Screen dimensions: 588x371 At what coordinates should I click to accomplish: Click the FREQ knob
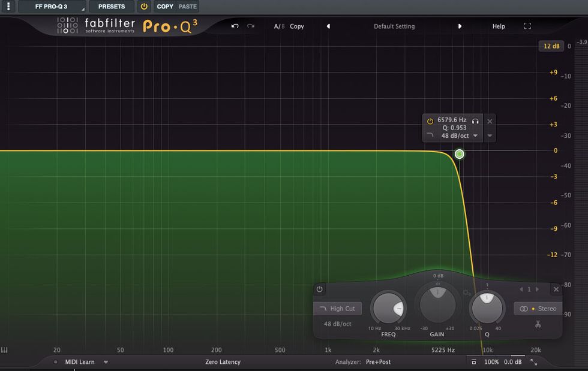388,309
